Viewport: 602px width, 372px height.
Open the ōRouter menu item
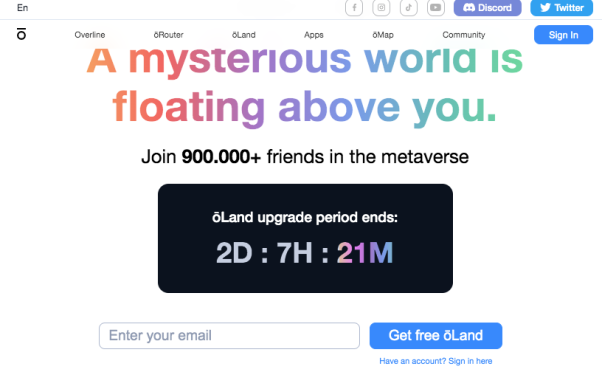pos(169,35)
